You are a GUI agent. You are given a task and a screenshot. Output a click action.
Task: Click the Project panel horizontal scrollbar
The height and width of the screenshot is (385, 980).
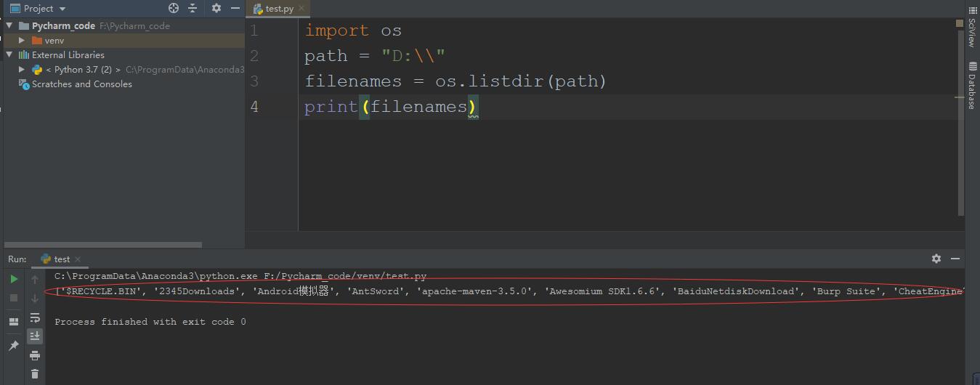[103, 245]
